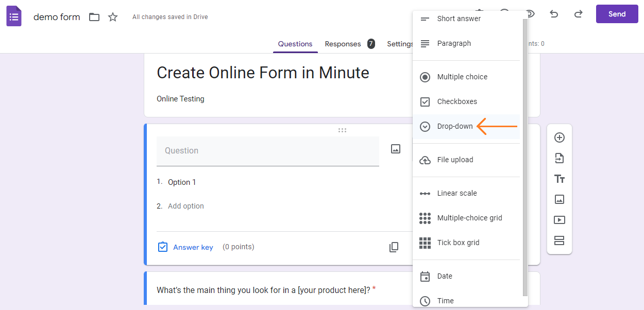This screenshot has height=310, width=644.
Task: Pick the Linear scale option
Action: point(456,193)
